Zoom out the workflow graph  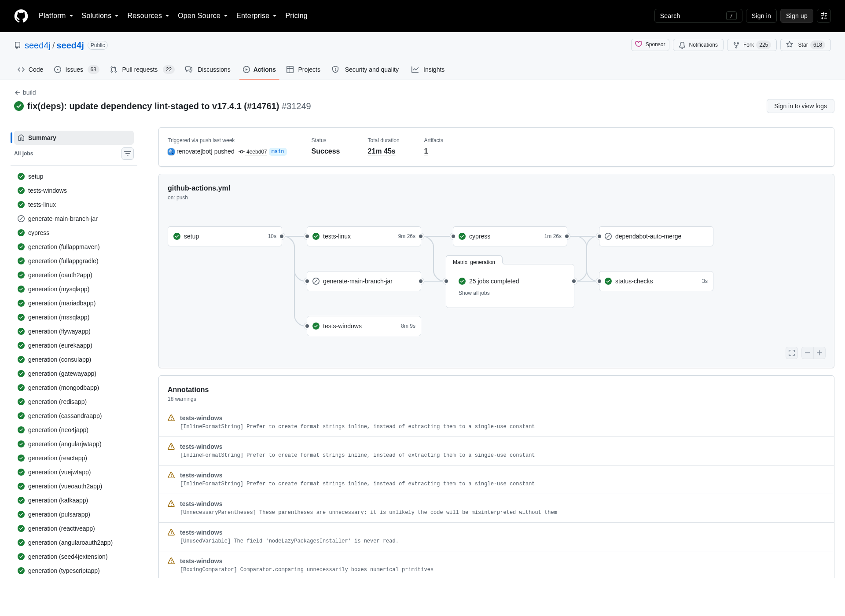(808, 353)
